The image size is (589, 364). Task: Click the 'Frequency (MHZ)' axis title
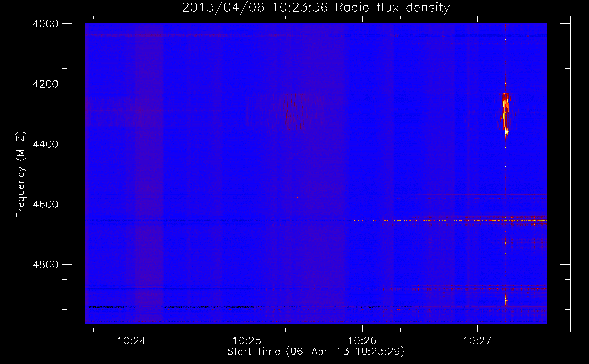[21, 174]
